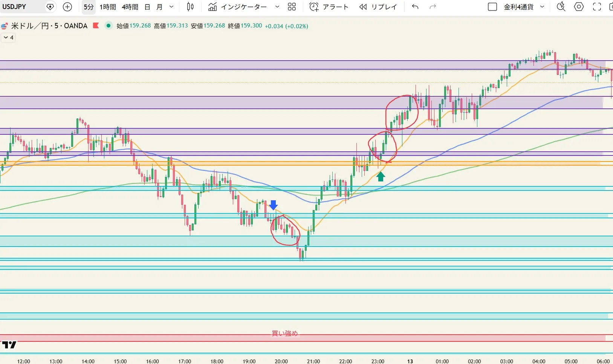Select the 1時間 timeframe
Screen dimensions: 613x364
tap(108, 7)
